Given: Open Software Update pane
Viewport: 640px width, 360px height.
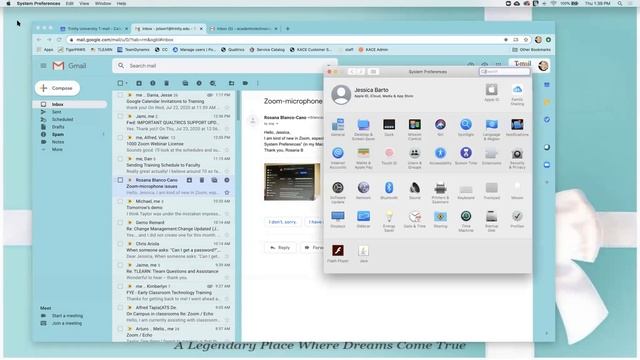Looking at the screenshot, I should 338,187.
